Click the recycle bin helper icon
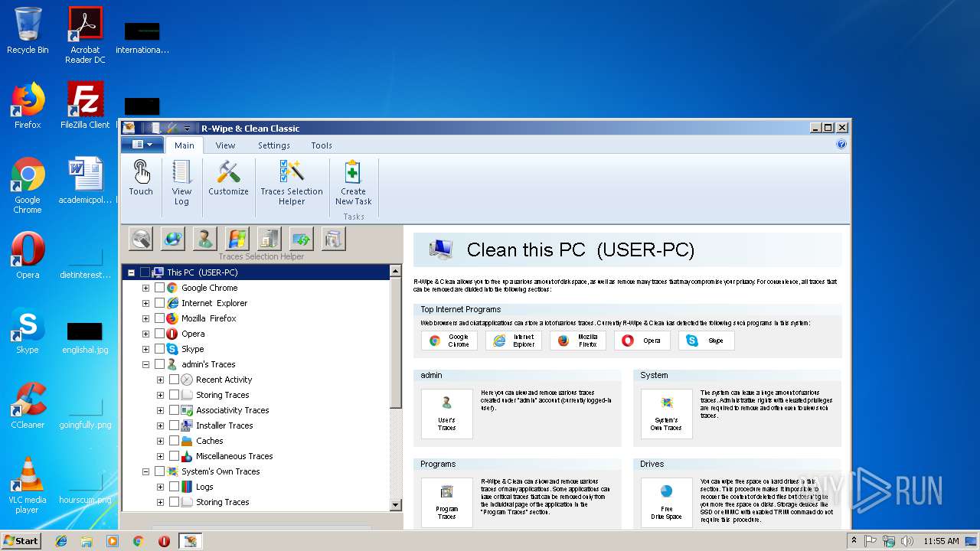 pyautogui.click(x=334, y=239)
